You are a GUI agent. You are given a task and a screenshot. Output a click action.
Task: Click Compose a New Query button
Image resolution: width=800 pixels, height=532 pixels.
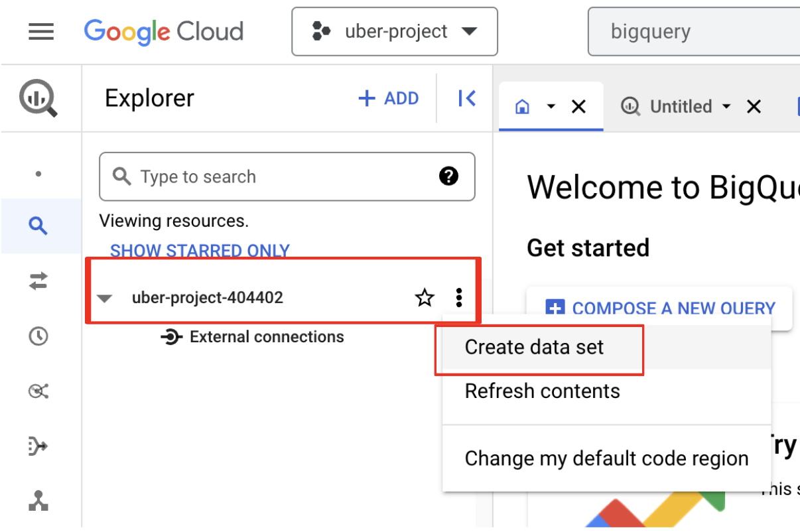coord(659,308)
